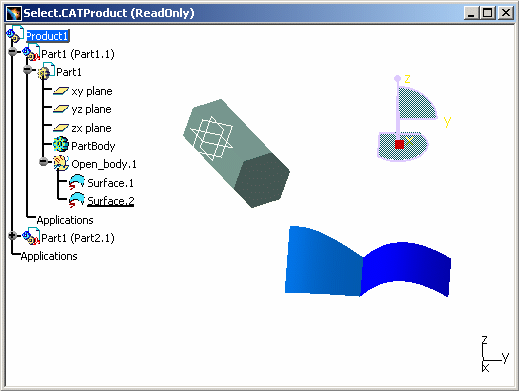Select the yz plane icon
This screenshot has height=391, width=519.
61,109
